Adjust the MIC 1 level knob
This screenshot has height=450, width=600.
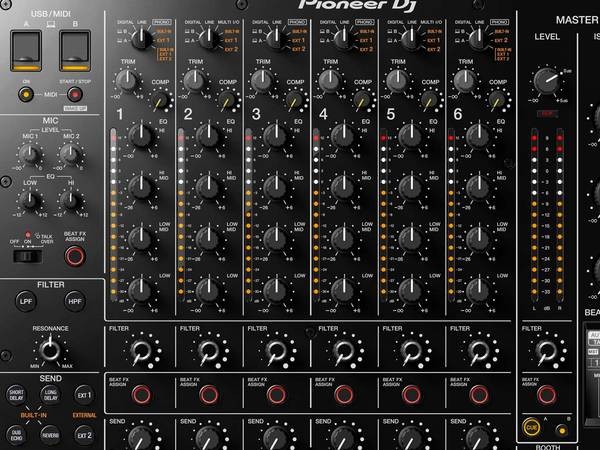click(29, 153)
